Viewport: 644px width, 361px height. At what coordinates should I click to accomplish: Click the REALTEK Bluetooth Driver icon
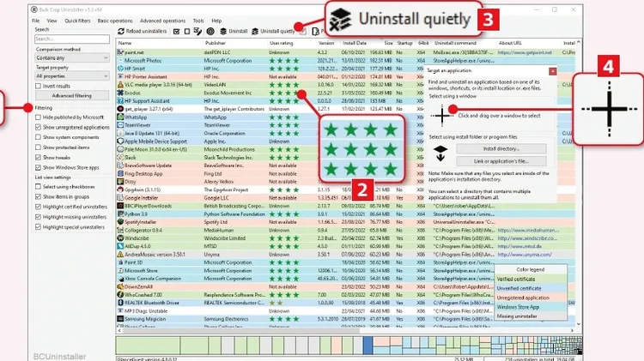pos(120,303)
